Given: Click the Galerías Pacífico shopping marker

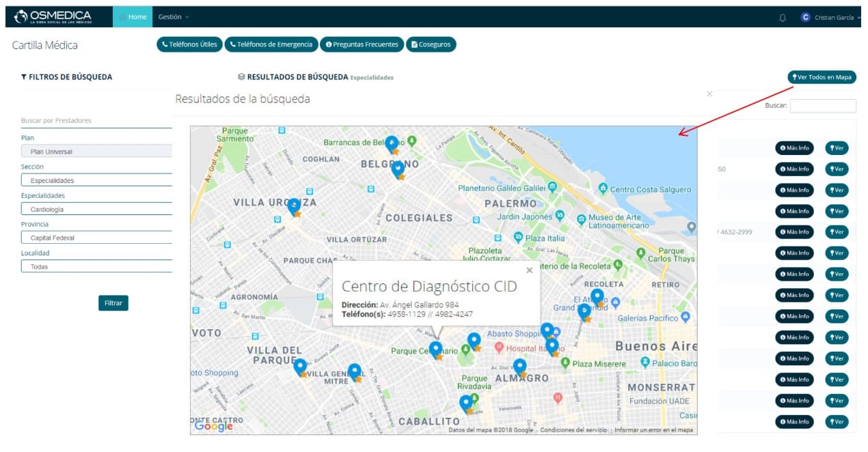Looking at the screenshot, I should 685,317.
